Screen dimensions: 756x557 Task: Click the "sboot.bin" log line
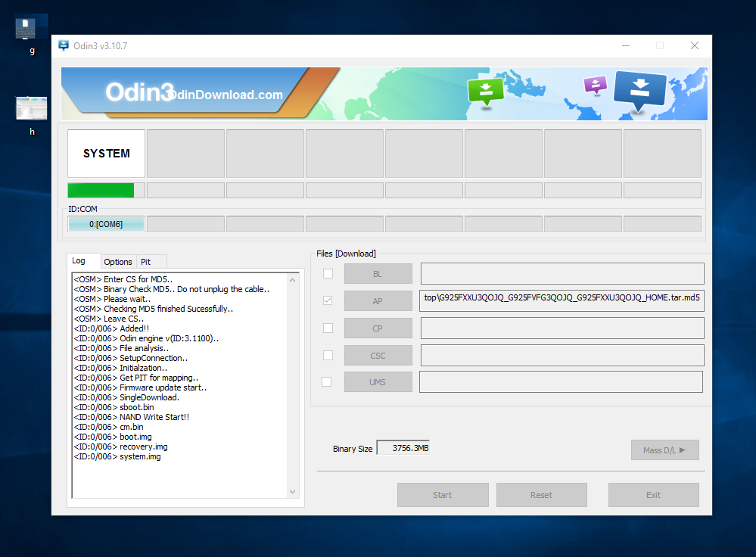coord(114,407)
